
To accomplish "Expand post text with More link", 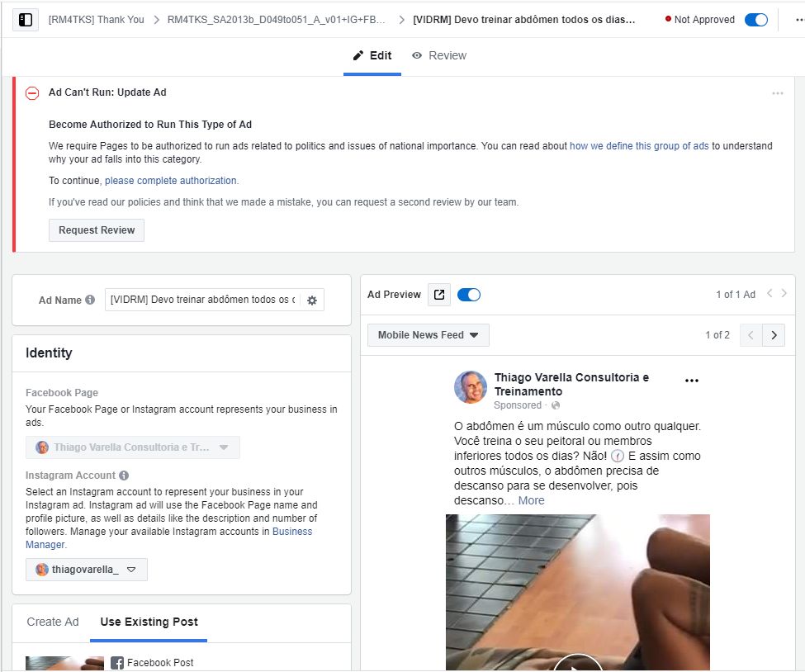I will (x=532, y=500).
